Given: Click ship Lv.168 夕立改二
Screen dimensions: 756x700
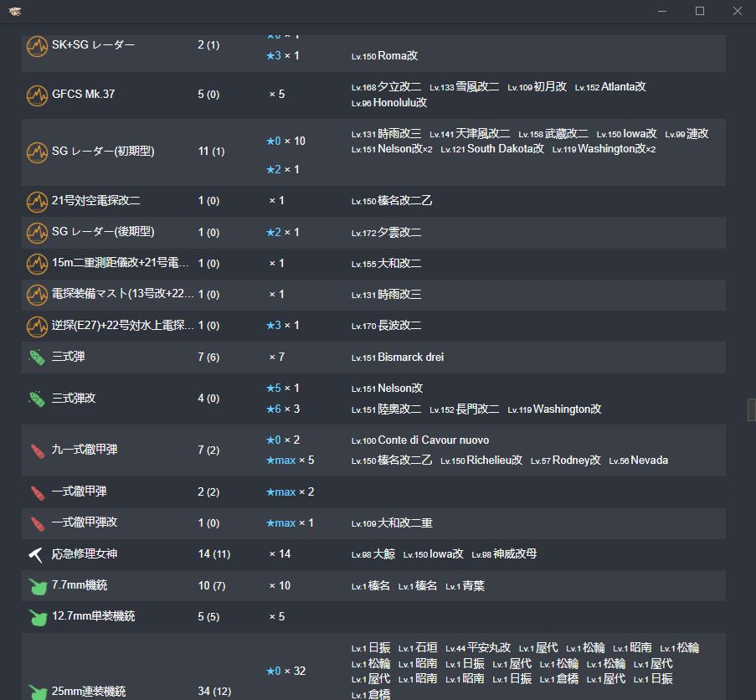Looking at the screenshot, I should (386, 87).
